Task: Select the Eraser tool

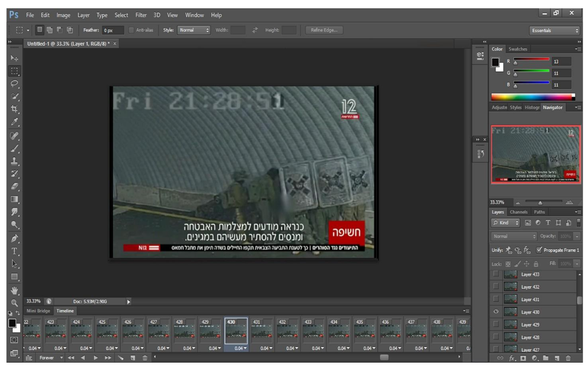Action: coord(14,186)
